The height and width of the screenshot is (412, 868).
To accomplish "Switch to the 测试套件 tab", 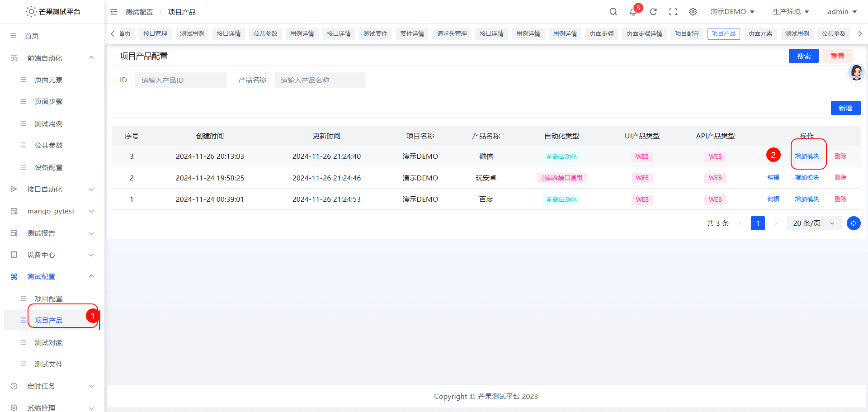I will (x=375, y=33).
